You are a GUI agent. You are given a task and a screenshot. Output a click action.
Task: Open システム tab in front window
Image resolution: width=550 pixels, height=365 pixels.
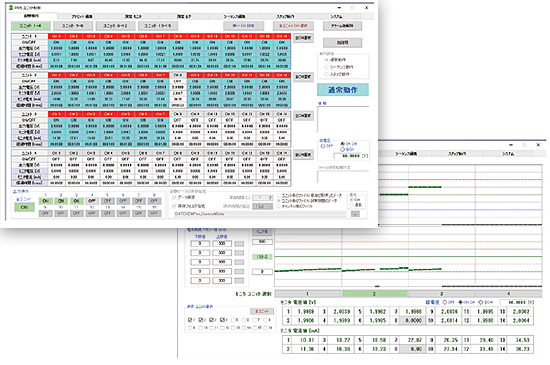coord(336,16)
